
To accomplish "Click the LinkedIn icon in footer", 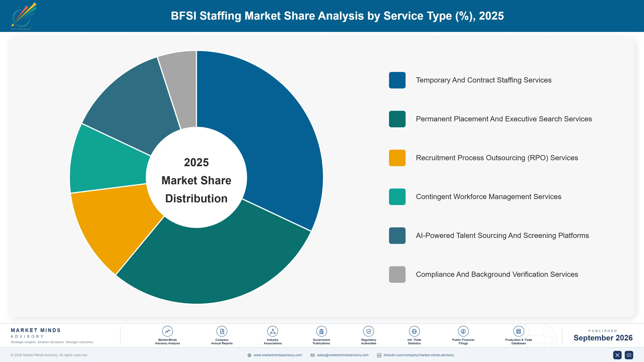I will pyautogui.click(x=379, y=355).
